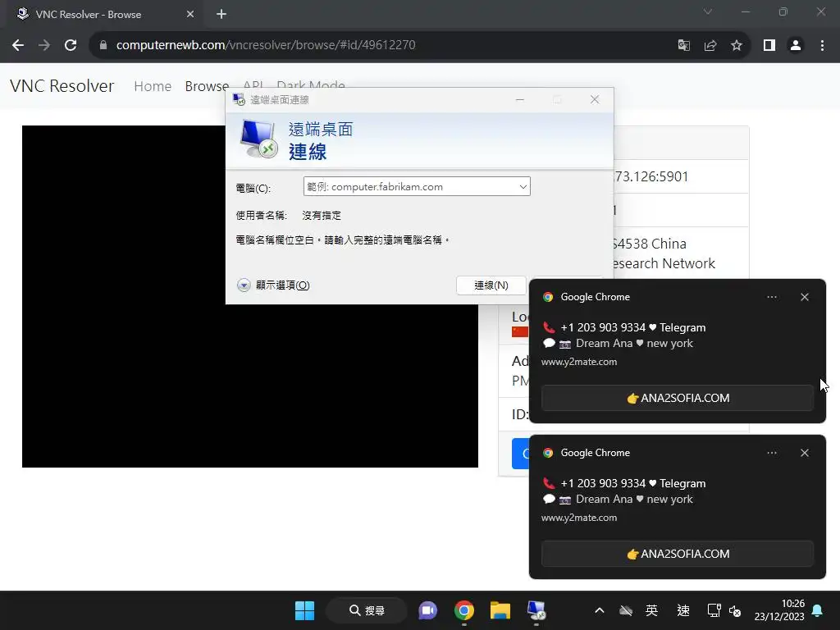Close the Remote Desktop Connection dialog
The width and height of the screenshot is (840, 630).
pos(595,99)
